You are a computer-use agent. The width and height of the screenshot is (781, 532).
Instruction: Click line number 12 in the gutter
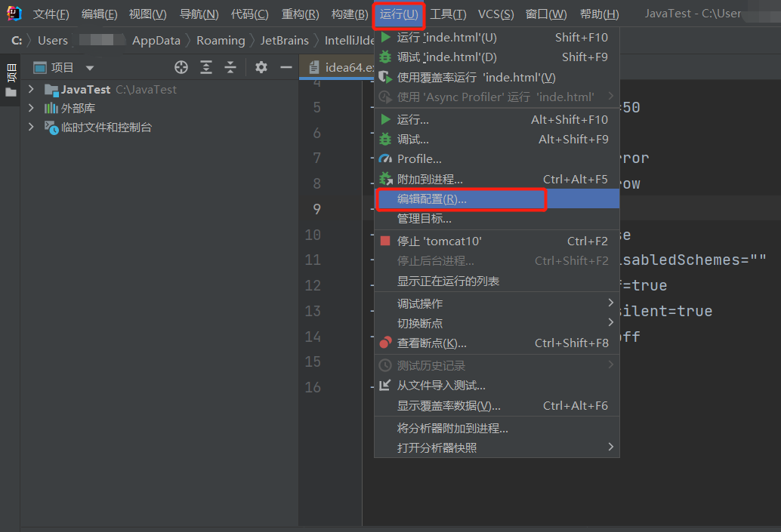tap(313, 286)
